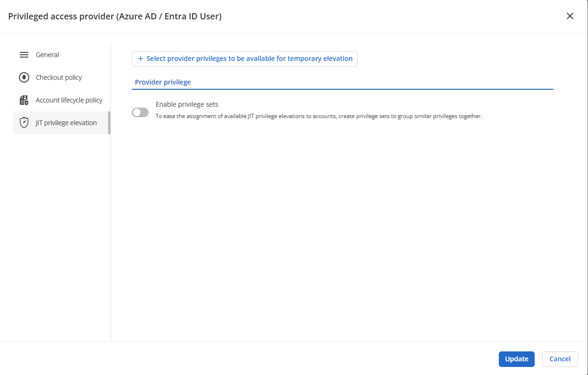This screenshot has height=375, width=588.
Task: Open the Account lifecycle policy section
Action: coord(68,100)
